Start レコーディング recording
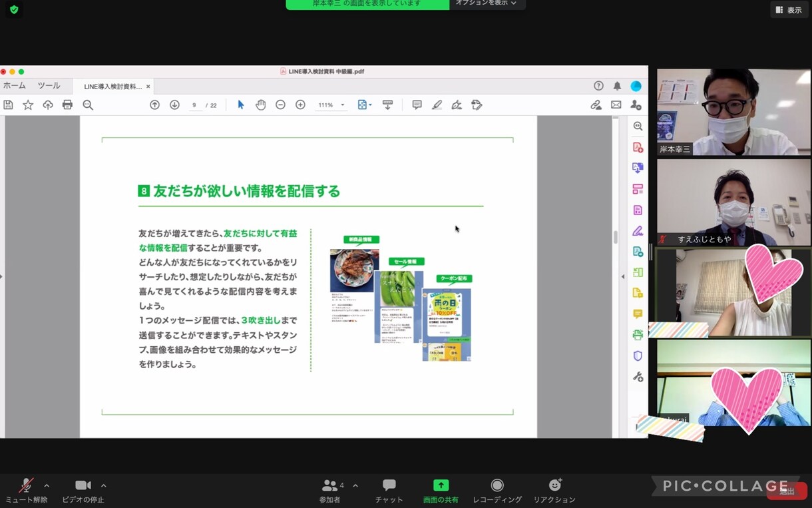Image resolution: width=812 pixels, height=508 pixels. (497, 491)
